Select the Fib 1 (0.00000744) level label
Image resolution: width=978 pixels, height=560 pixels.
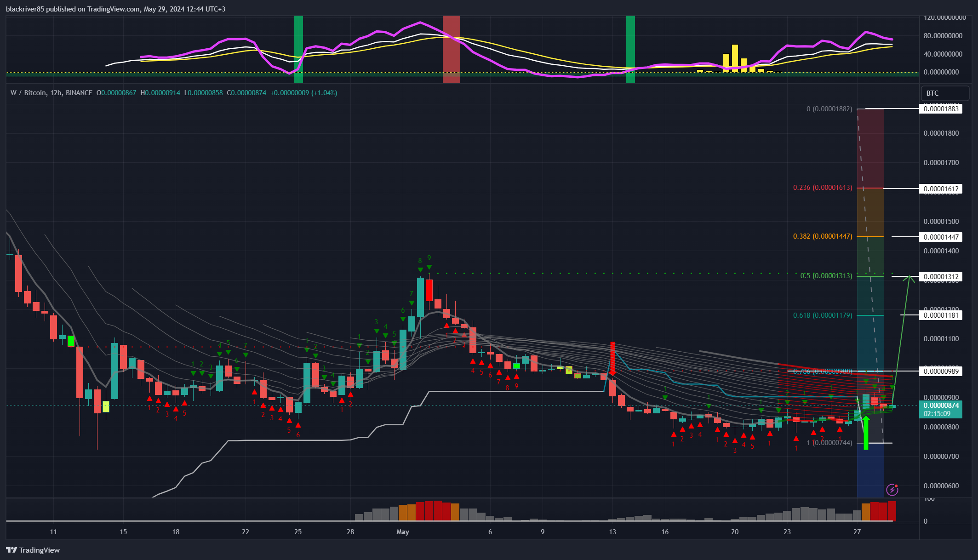(x=829, y=443)
